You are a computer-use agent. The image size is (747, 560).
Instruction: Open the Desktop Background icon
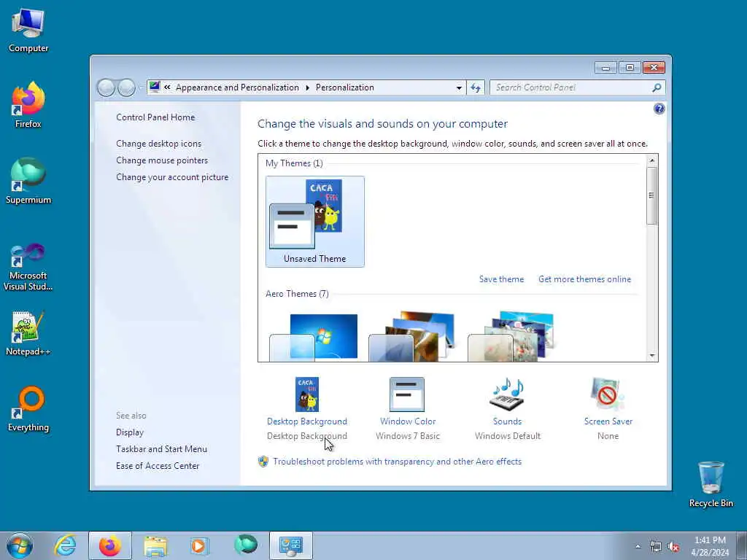pos(307,394)
